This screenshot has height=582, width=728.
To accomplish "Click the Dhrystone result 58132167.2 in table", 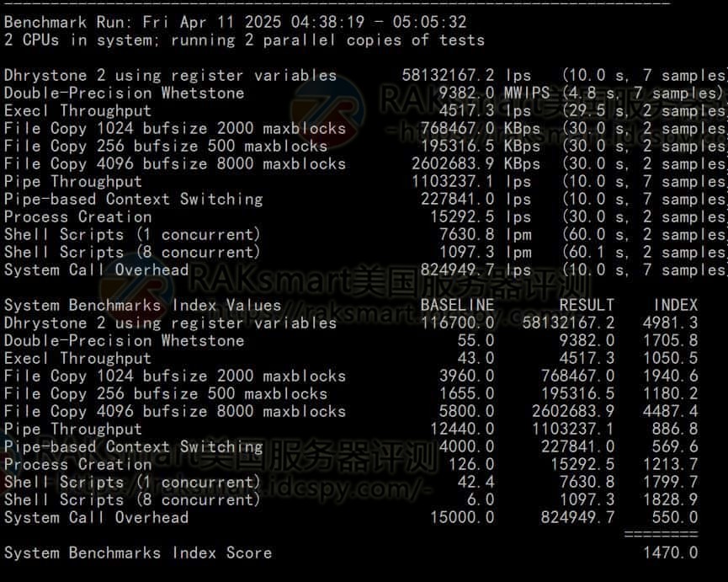I will 568,323.
